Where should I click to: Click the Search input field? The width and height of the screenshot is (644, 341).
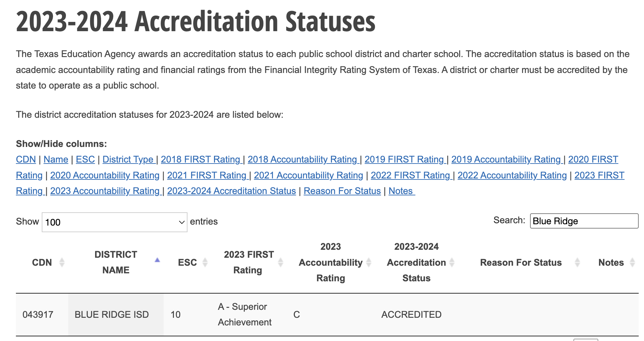tap(584, 221)
